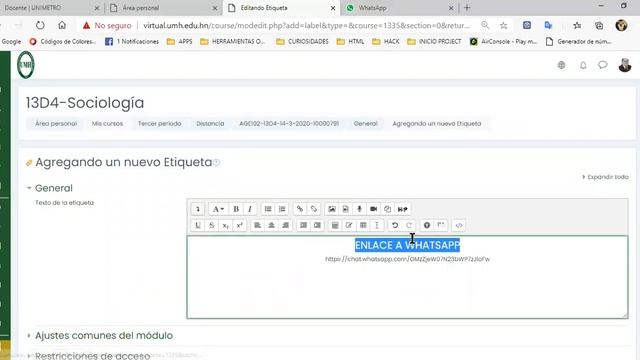Insert an ordered numbered list
This screenshot has height=360, width=640.
282,209
